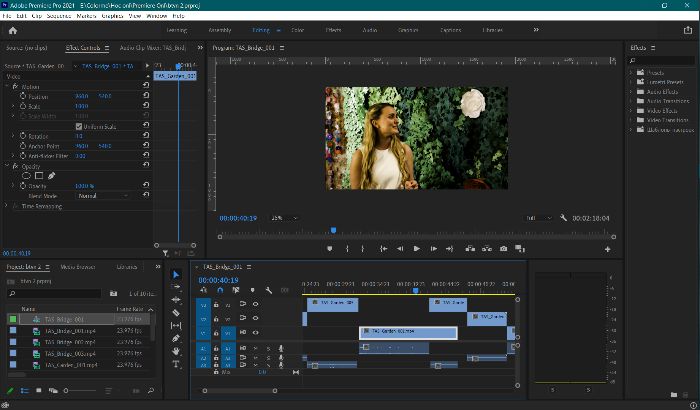This screenshot has width=700, height=410.
Task: Go to Out point
Action: 450,249
